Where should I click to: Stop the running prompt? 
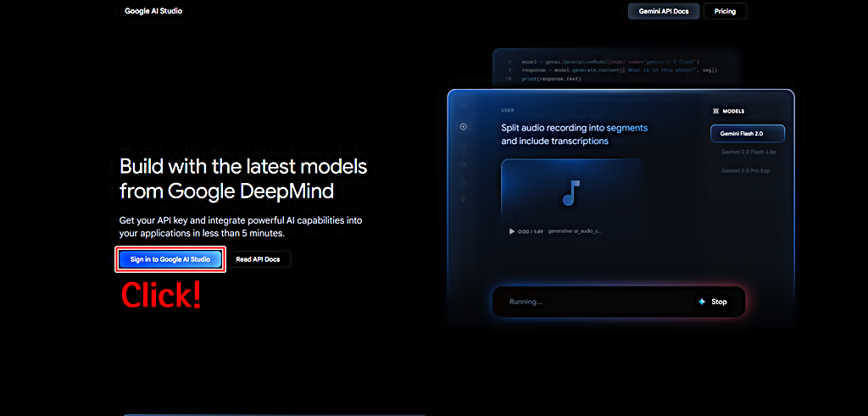pos(719,302)
